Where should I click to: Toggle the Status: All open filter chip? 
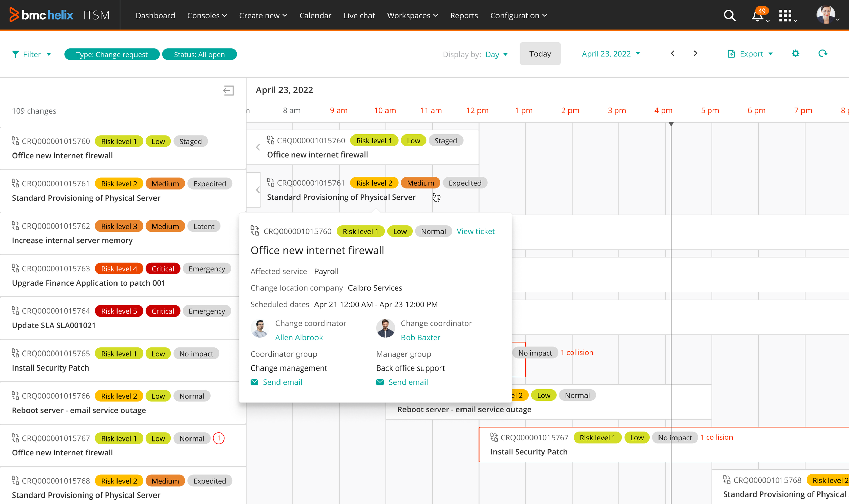[199, 54]
